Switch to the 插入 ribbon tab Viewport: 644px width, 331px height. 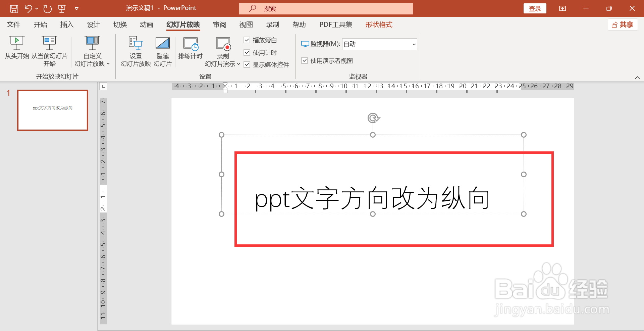67,25
